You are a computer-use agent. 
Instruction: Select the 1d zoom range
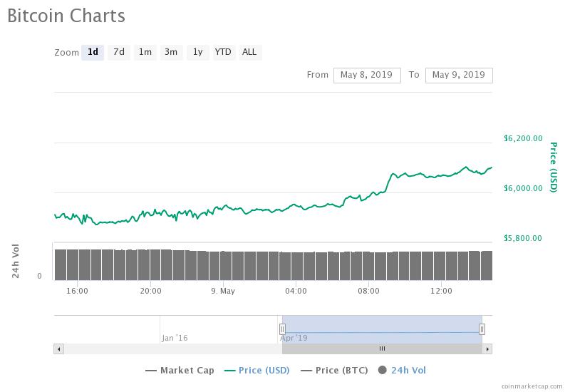pyautogui.click(x=93, y=52)
